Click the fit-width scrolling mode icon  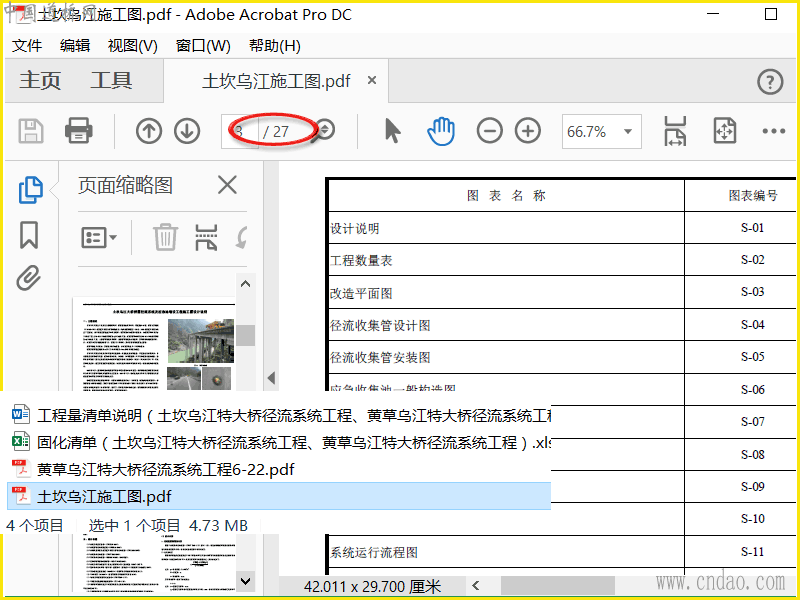675,131
